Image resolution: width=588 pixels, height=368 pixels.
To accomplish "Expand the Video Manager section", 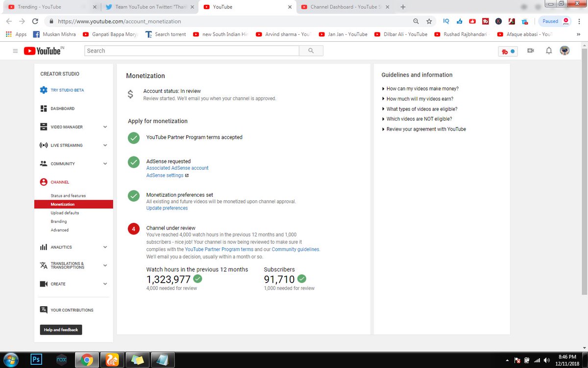I will (x=105, y=127).
